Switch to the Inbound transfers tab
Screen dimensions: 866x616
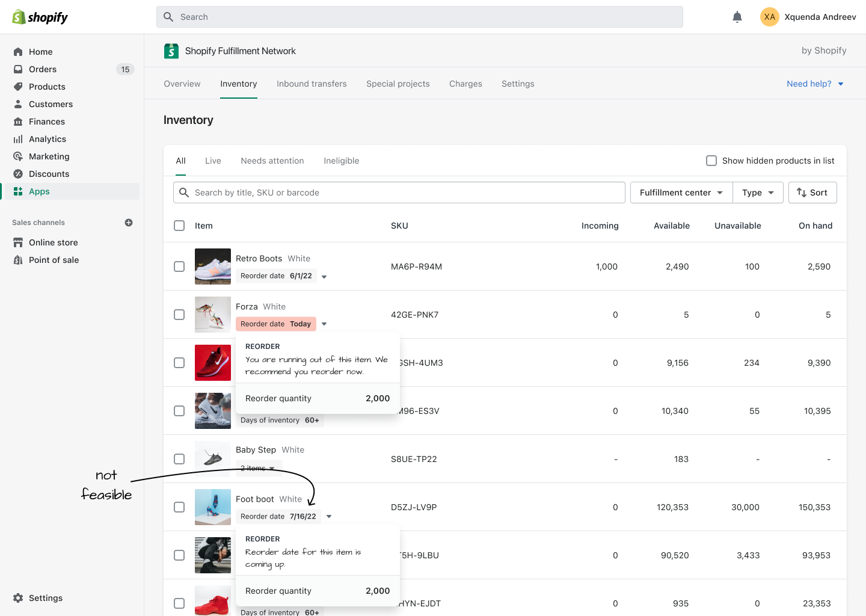[x=312, y=84]
